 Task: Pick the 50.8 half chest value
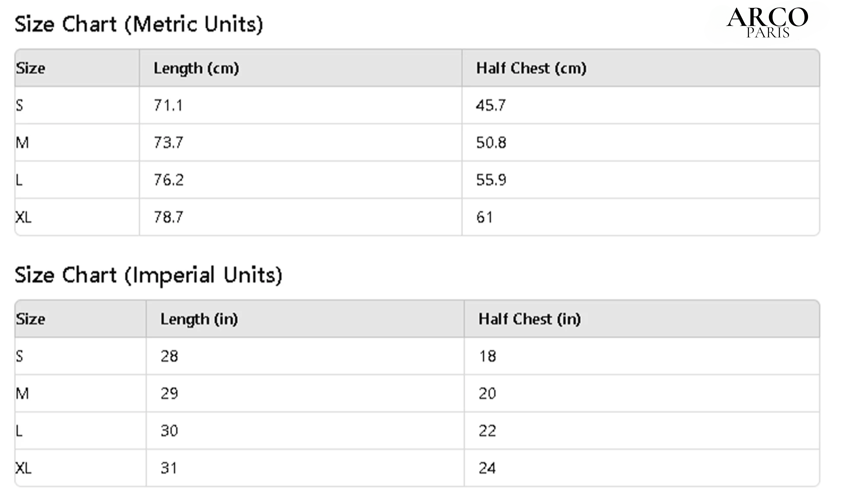tap(491, 143)
